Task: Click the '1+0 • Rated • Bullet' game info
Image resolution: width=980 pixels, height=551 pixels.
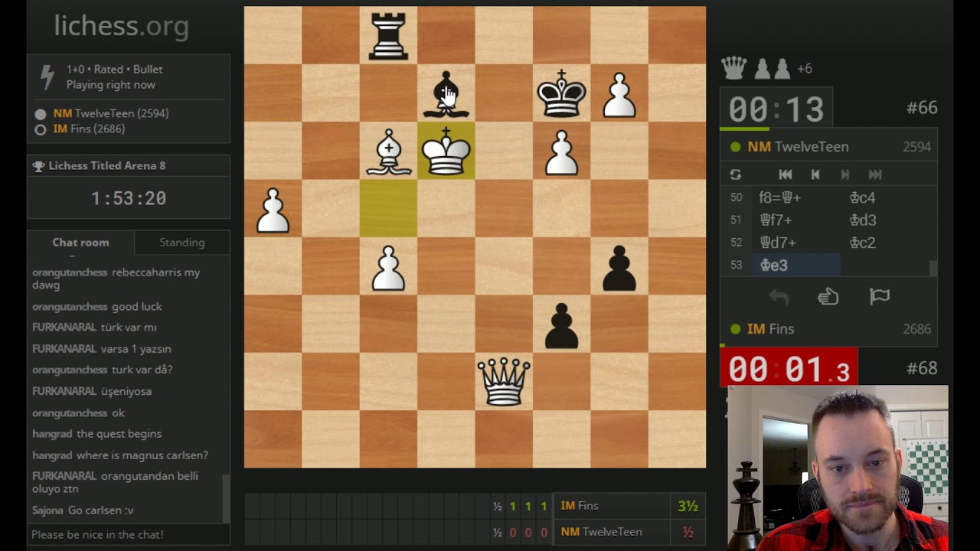Action: pos(115,69)
